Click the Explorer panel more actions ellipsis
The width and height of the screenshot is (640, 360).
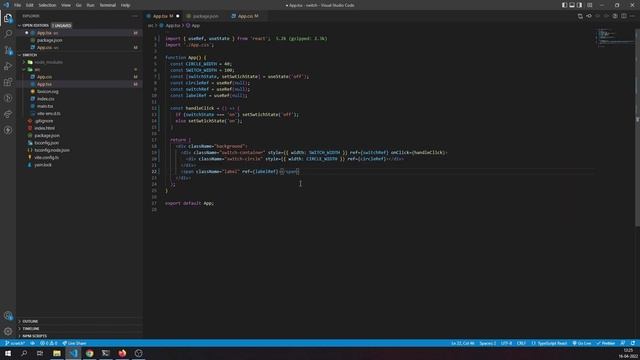[x=135, y=16]
